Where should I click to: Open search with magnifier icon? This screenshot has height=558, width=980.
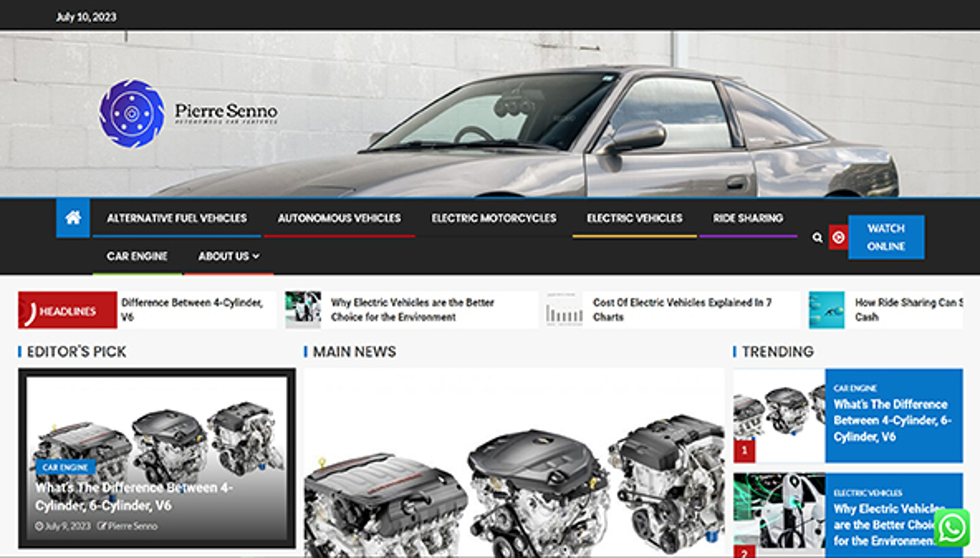[817, 238]
